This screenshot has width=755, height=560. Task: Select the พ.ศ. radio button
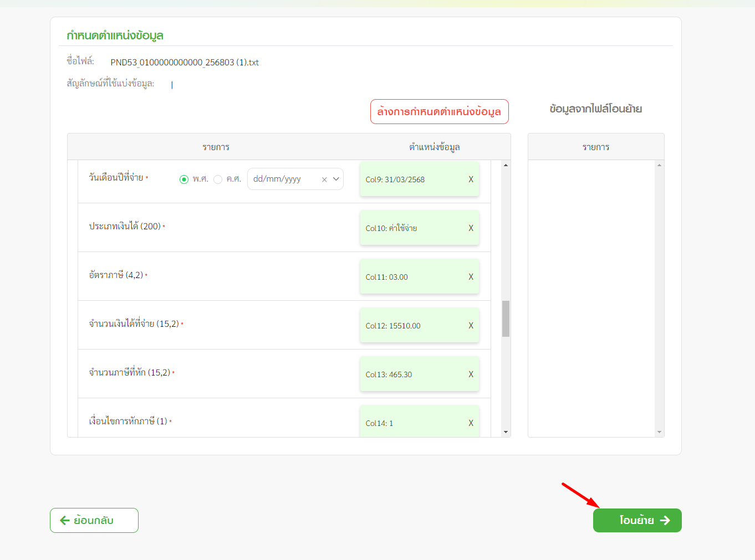(x=184, y=179)
